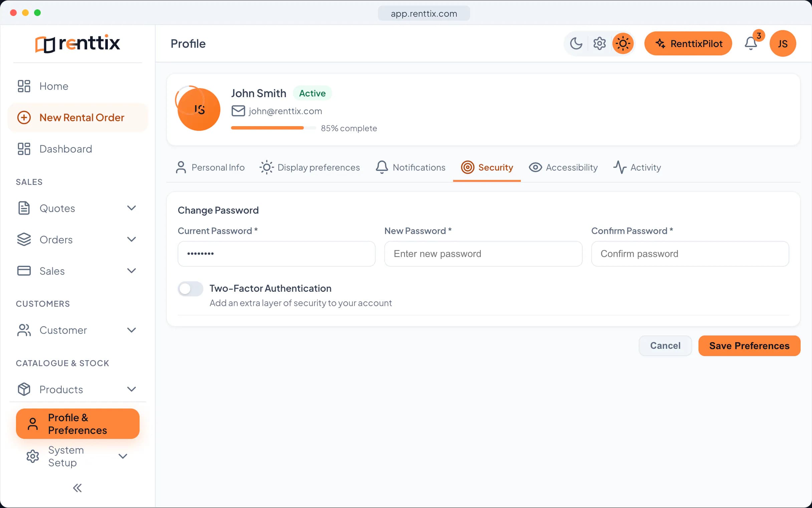Screen dimensions: 812x508
Task: Expand the Customer submenu chevron
Action: click(132, 330)
